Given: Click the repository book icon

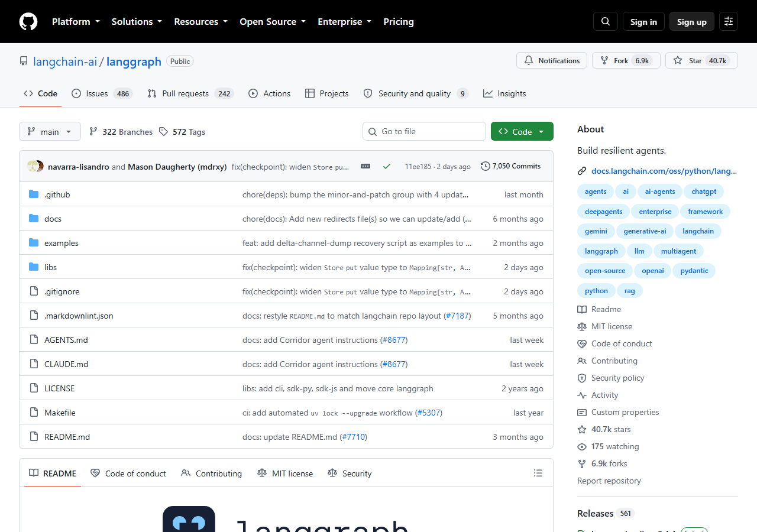Looking at the screenshot, I should point(24,61).
